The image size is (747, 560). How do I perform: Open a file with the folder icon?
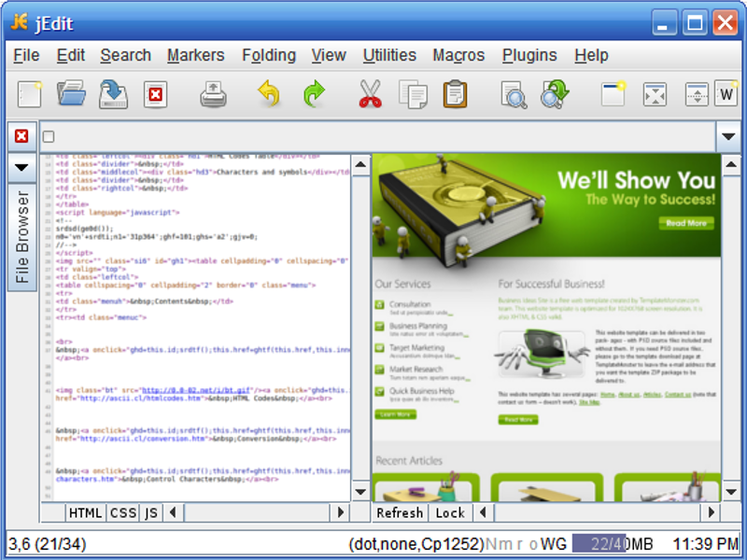tap(71, 93)
